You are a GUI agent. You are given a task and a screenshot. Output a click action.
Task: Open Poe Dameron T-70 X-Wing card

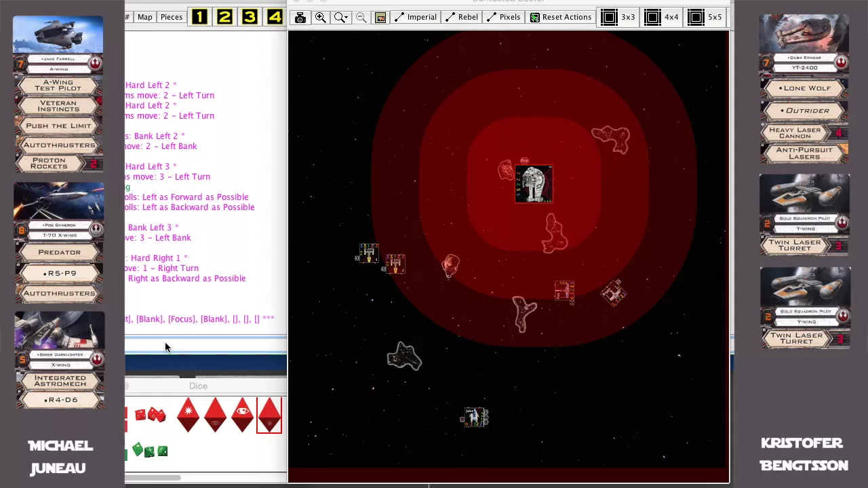pos(59,211)
